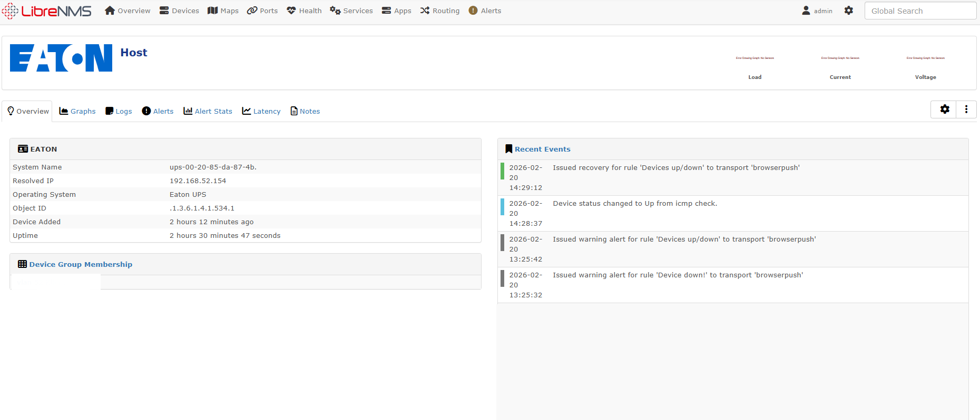Open the Load mini graph
Screen dimensions: 980x420
click(x=754, y=59)
